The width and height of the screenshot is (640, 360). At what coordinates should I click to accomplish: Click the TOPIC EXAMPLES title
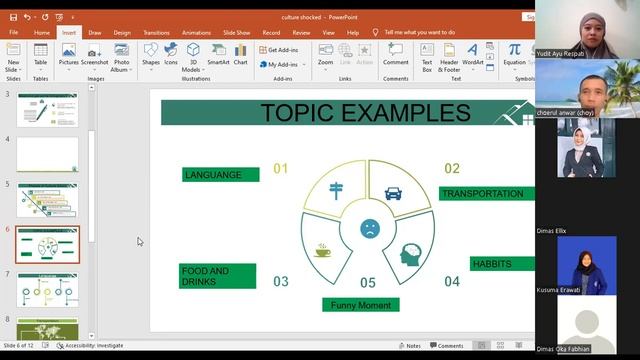pos(365,113)
